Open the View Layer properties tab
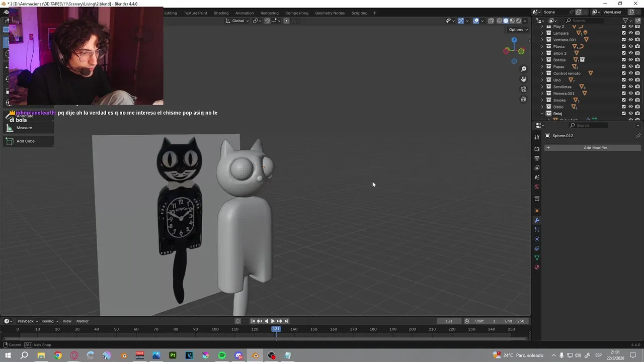The image size is (644, 362). point(537,168)
